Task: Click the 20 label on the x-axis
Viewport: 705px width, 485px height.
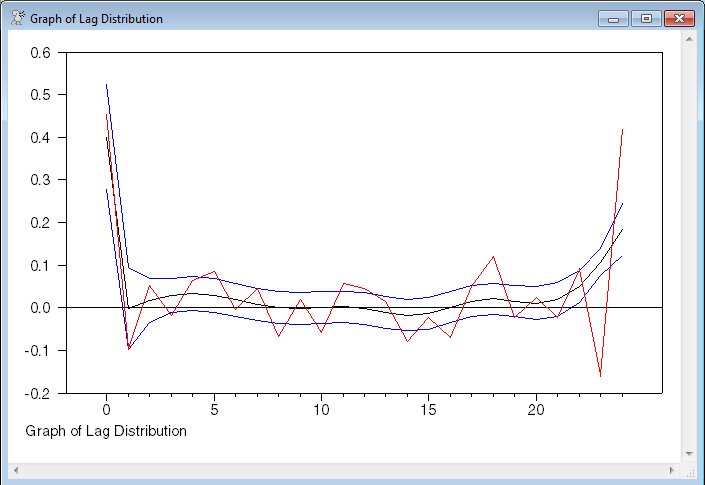Action: pos(536,410)
